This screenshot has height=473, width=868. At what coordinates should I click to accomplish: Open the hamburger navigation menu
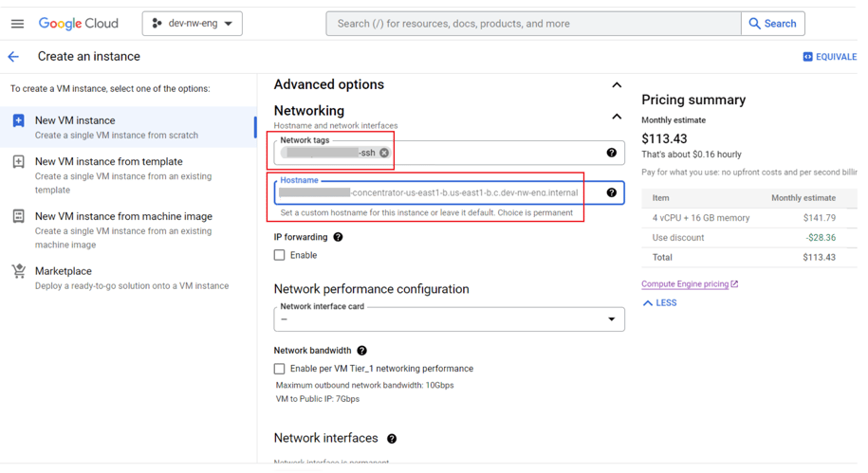pyautogui.click(x=17, y=24)
